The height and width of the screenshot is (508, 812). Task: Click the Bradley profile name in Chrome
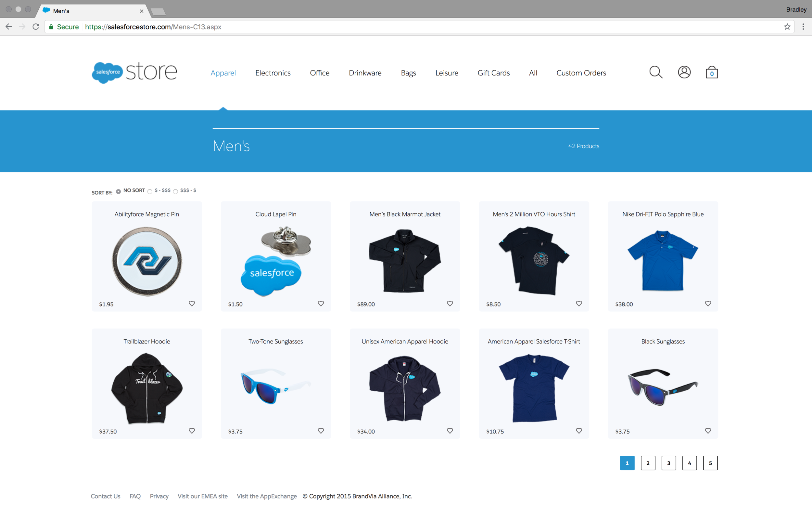tap(796, 9)
